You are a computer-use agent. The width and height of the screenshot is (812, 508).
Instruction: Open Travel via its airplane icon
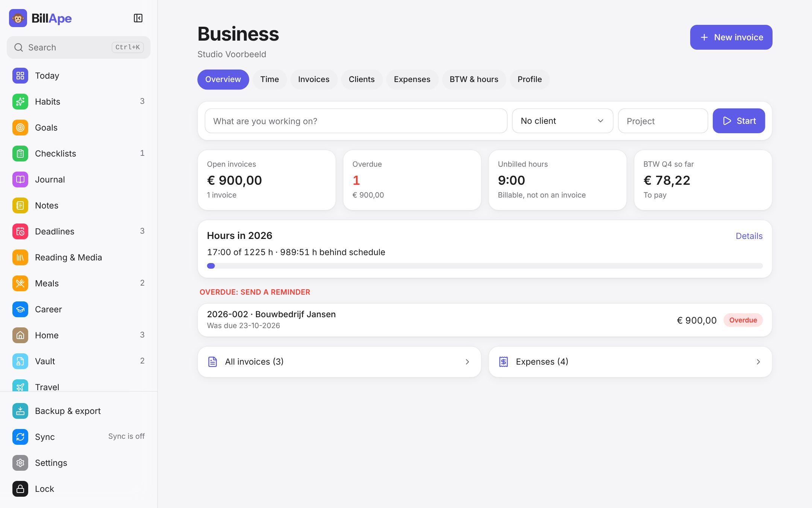click(20, 386)
